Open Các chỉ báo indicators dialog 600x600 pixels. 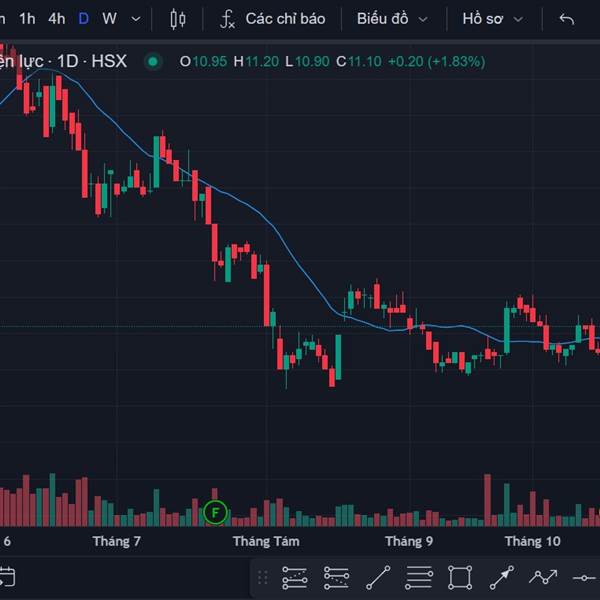pos(273,19)
